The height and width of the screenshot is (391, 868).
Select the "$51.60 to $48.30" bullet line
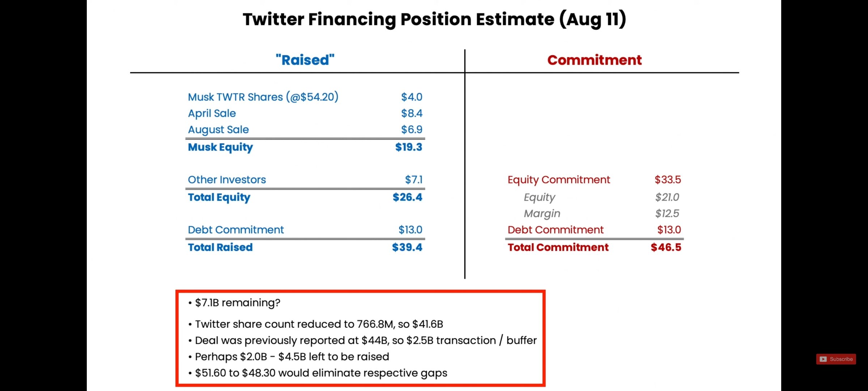click(321, 373)
